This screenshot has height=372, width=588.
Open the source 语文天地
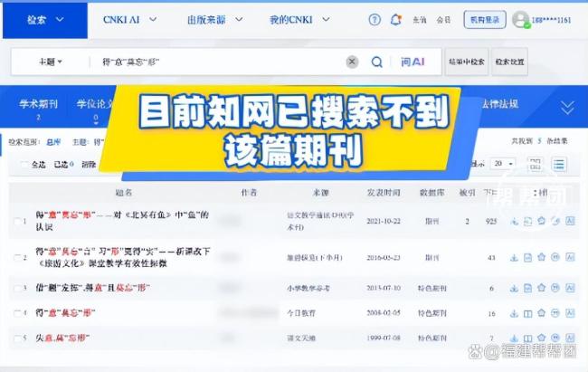[301, 339]
